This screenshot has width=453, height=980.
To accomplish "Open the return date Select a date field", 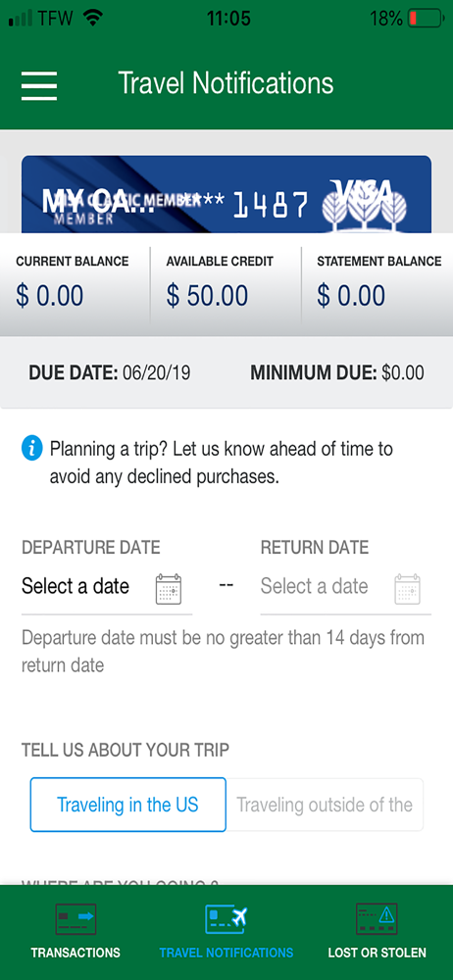I will pos(346,587).
